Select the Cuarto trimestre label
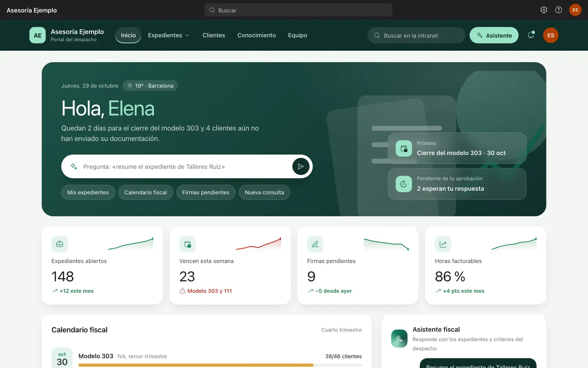 point(341,330)
